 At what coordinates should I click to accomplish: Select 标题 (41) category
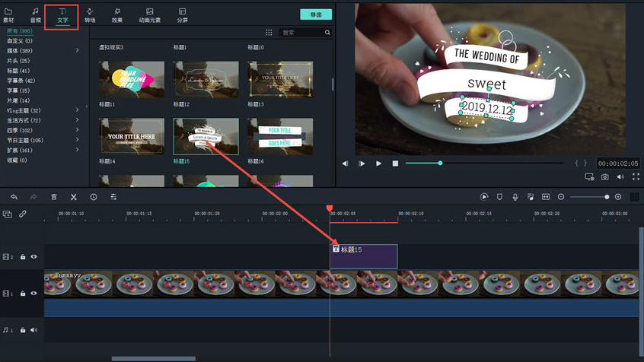click(x=18, y=71)
